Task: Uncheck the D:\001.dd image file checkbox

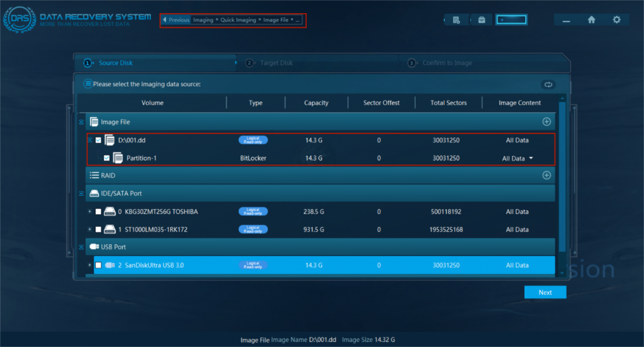Action: click(98, 140)
